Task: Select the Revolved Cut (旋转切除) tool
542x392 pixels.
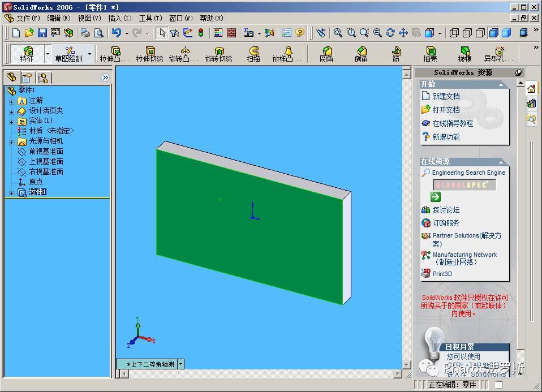Action: coord(219,54)
